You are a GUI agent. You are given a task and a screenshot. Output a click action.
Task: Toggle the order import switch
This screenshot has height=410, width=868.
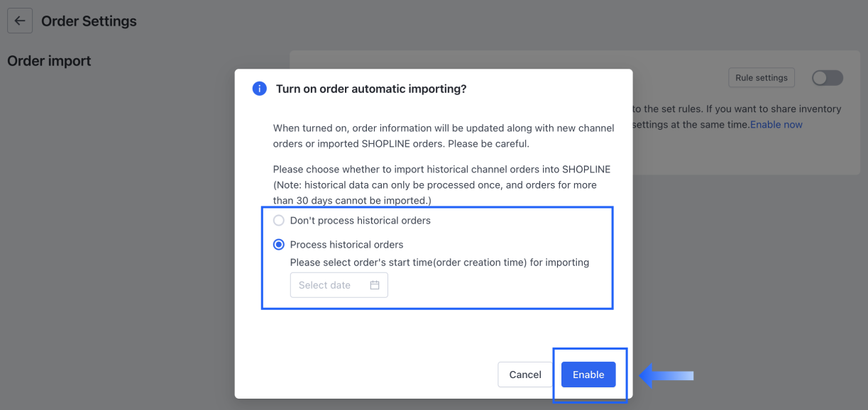[828, 78]
